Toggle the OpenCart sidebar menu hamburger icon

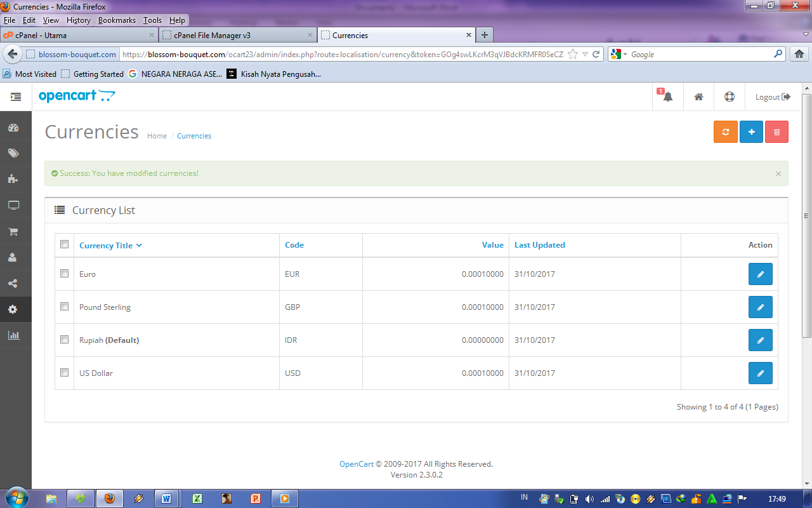pyautogui.click(x=16, y=97)
